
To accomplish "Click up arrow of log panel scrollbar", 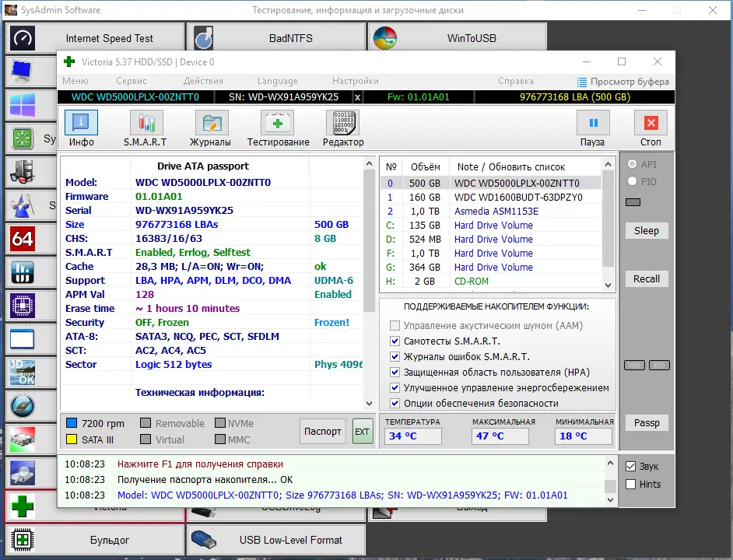I will coord(610,464).
